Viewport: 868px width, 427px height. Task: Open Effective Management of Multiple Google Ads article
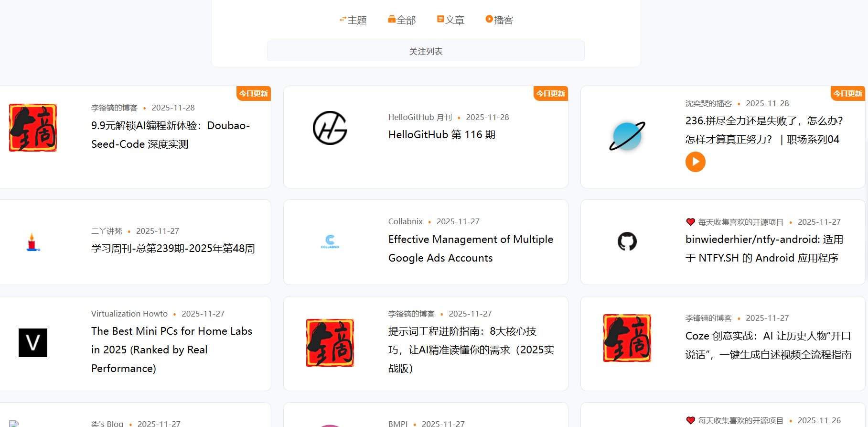coord(471,249)
